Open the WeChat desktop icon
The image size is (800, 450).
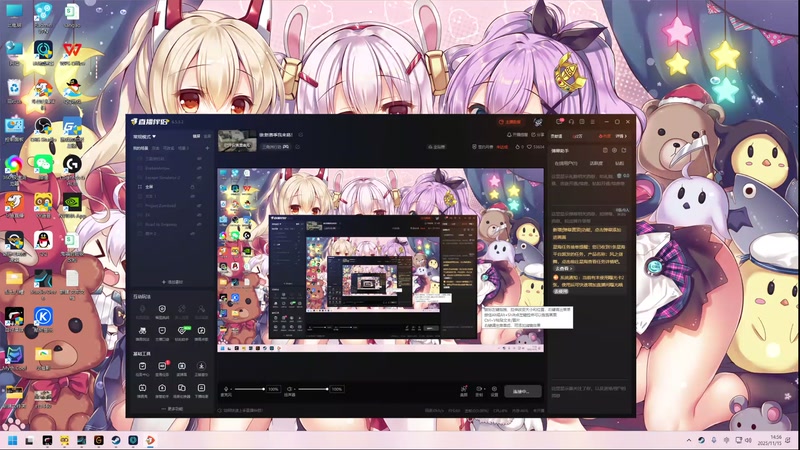tap(43, 166)
